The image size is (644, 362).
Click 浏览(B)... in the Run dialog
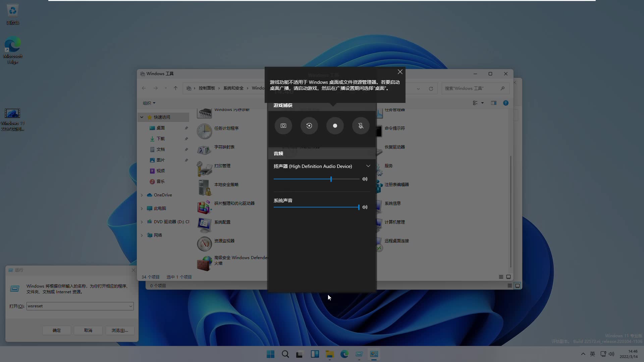tap(120, 330)
